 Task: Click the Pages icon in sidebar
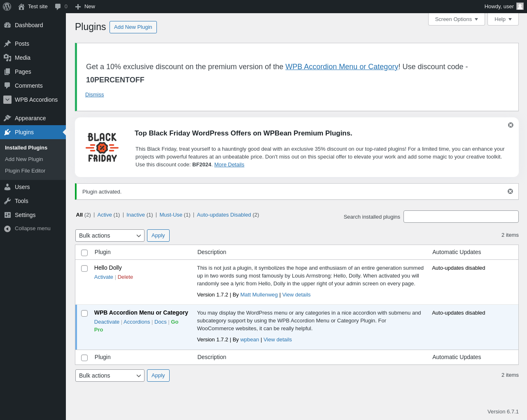tap(7, 72)
